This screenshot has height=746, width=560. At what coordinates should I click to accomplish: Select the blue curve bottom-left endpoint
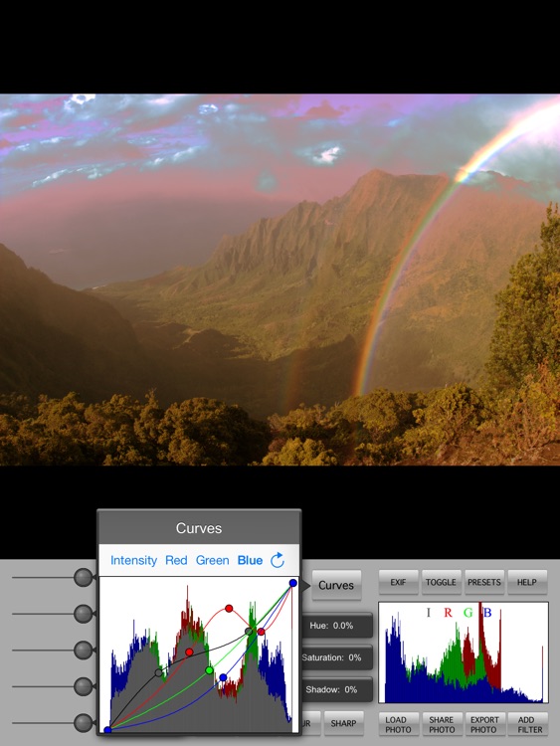107,730
